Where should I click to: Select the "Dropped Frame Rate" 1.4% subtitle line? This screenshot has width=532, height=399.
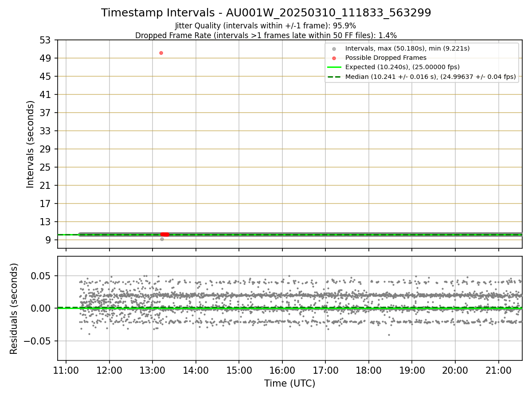(x=266, y=35)
